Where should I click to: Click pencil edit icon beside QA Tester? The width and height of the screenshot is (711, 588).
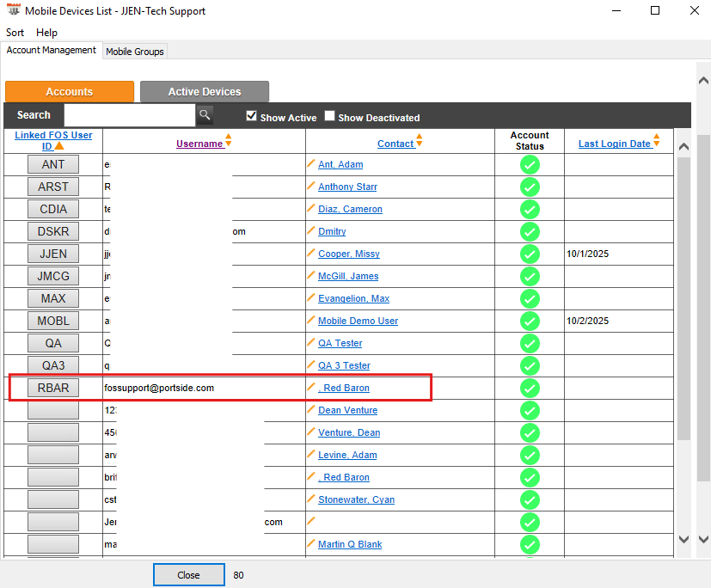pyautogui.click(x=311, y=342)
